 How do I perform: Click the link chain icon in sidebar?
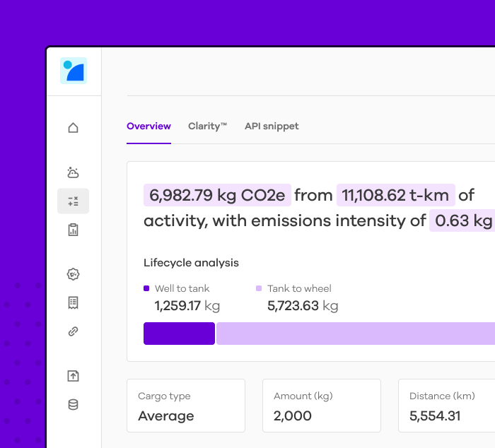pos(74,331)
